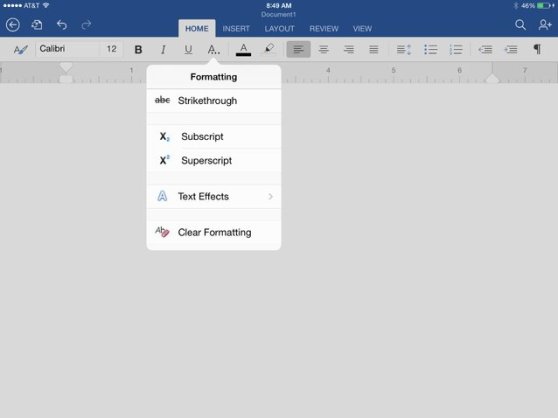Switch to the REVIEW tab
The height and width of the screenshot is (418, 558).
pyautogui.click(x=324, y=29)
